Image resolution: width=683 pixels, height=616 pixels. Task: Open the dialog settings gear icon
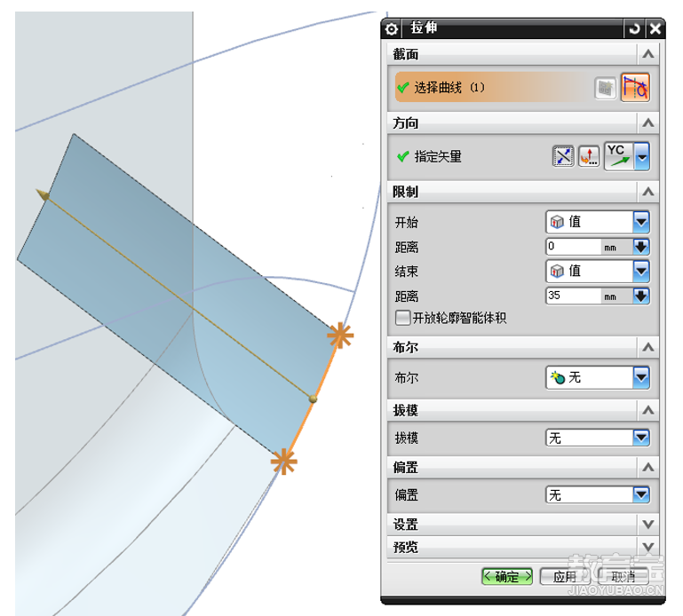pyautogui.click(x=391, y=29)
